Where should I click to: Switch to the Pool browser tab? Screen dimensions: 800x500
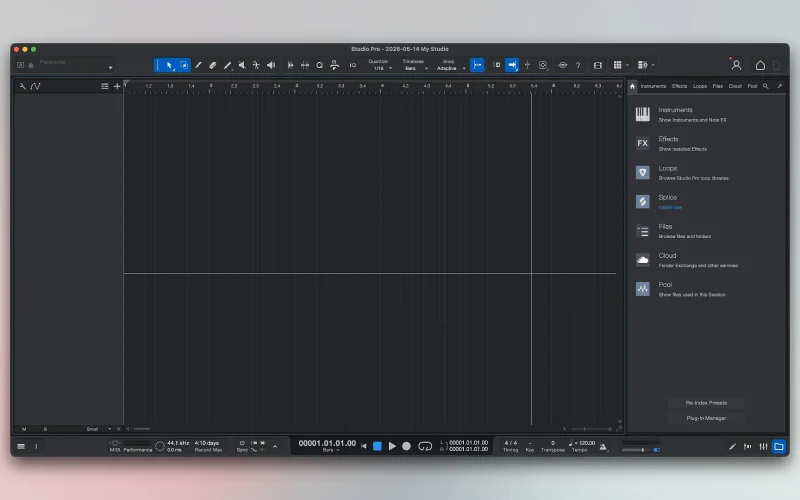(x=752, y=86)
